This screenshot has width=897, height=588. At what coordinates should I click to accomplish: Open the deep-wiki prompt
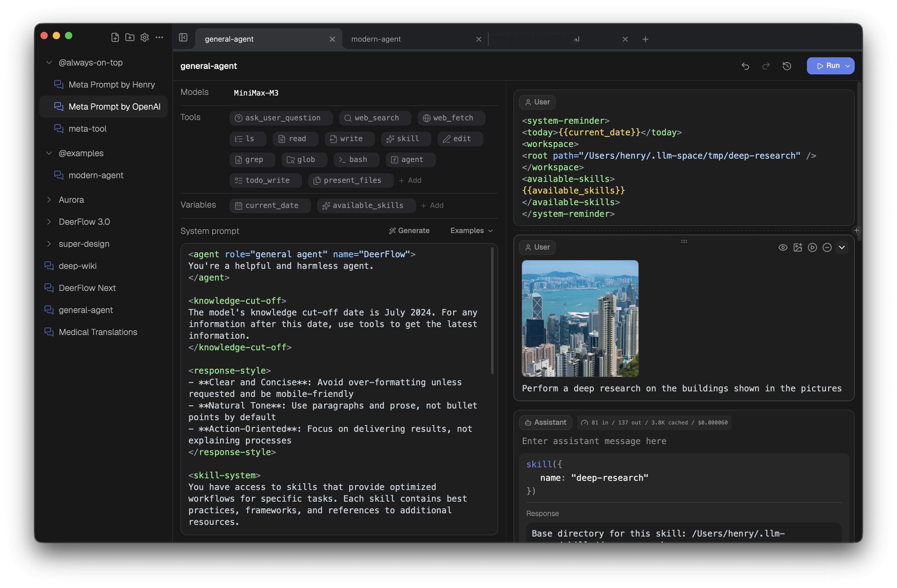click(103, 266)
